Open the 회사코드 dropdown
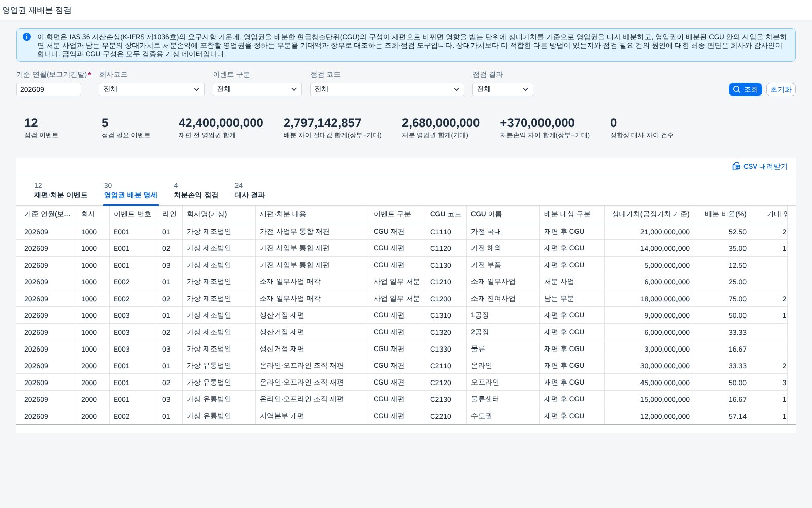 click(x=152, y=89)
